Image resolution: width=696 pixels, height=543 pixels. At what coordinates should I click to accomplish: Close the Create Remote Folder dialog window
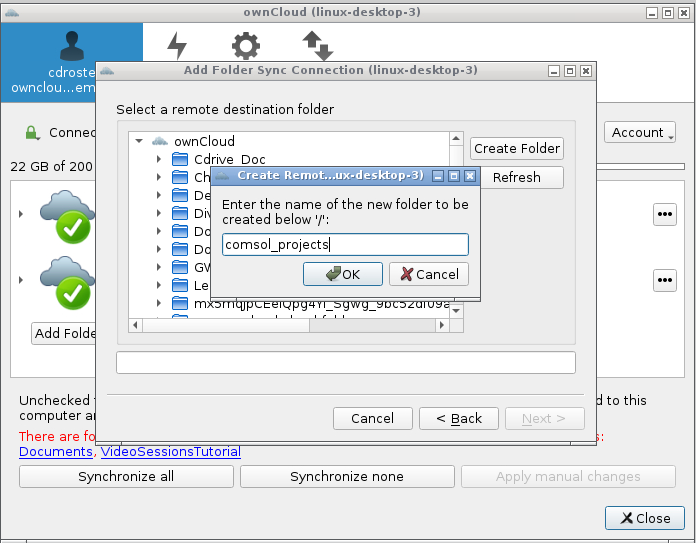470,176
